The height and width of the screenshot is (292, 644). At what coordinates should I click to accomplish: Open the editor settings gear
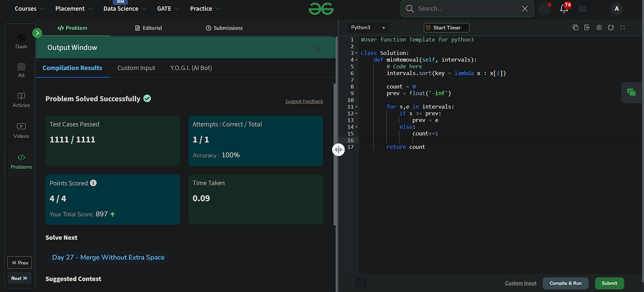tap(598, 27)
